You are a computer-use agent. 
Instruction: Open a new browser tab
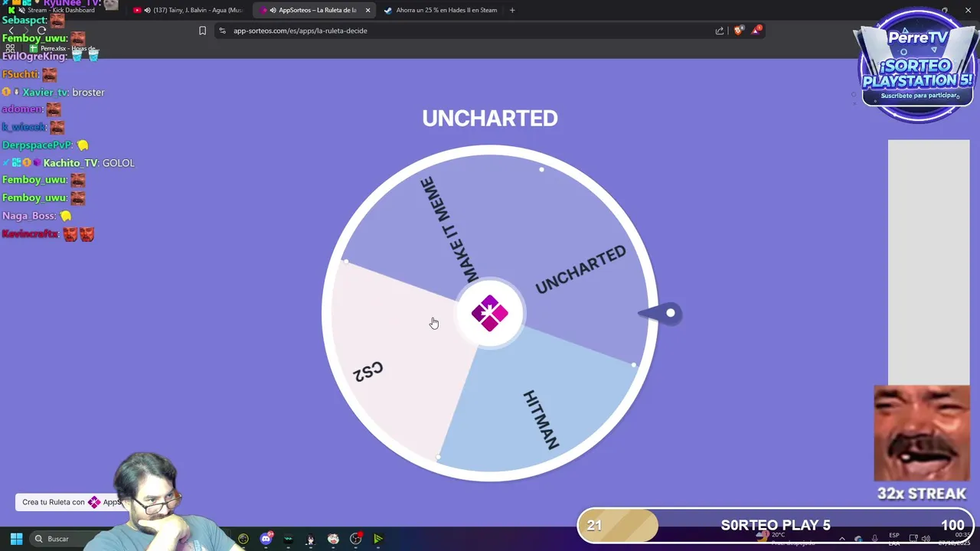[512, 10]
